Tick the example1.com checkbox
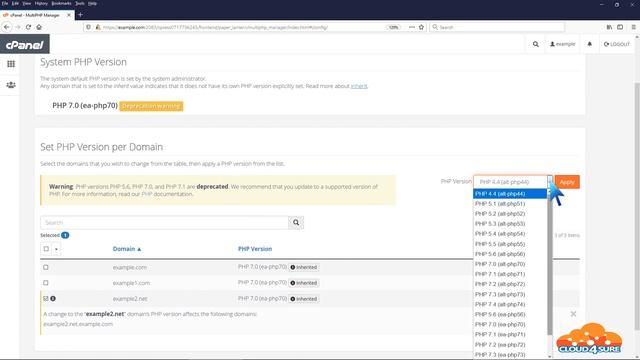The height and width of the screenshot is (360, 640). click(46, 283)
